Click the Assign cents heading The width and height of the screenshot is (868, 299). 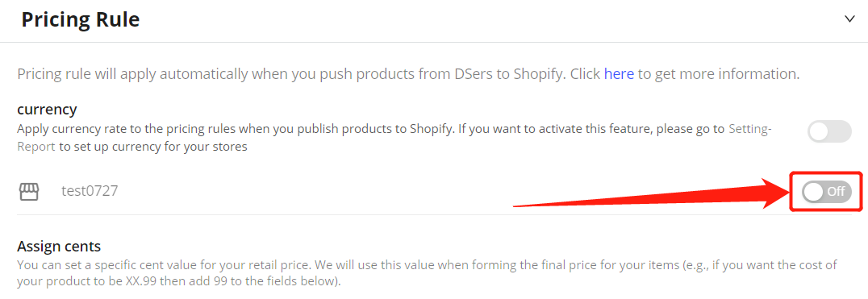[x=59, y=246]
